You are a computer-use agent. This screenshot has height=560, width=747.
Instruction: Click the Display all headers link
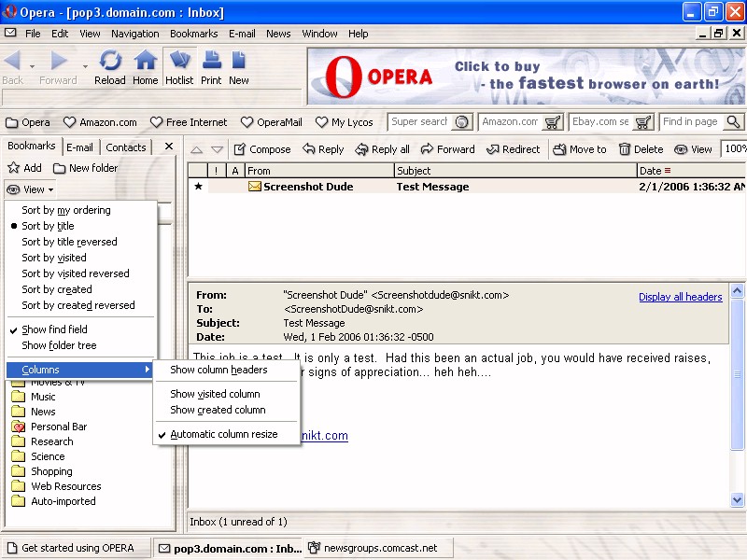tap(680, 297)
